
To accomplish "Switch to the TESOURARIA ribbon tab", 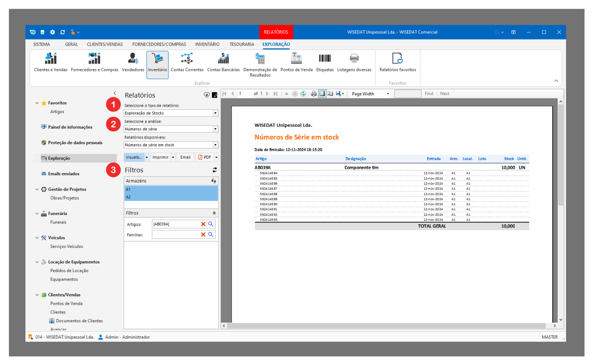I will pyautogui.click(x=241, y=44).
